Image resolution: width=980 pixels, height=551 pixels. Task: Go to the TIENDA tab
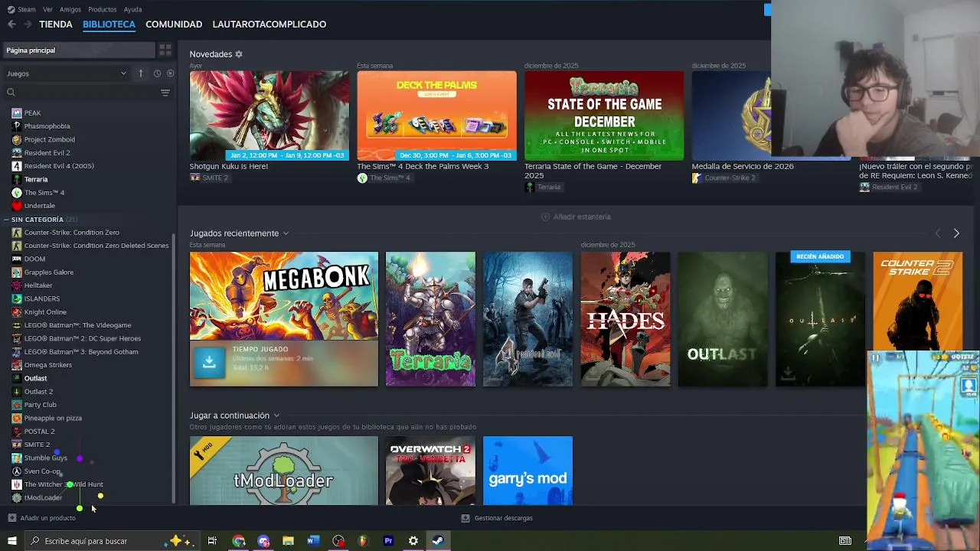(x=56, y=24)
